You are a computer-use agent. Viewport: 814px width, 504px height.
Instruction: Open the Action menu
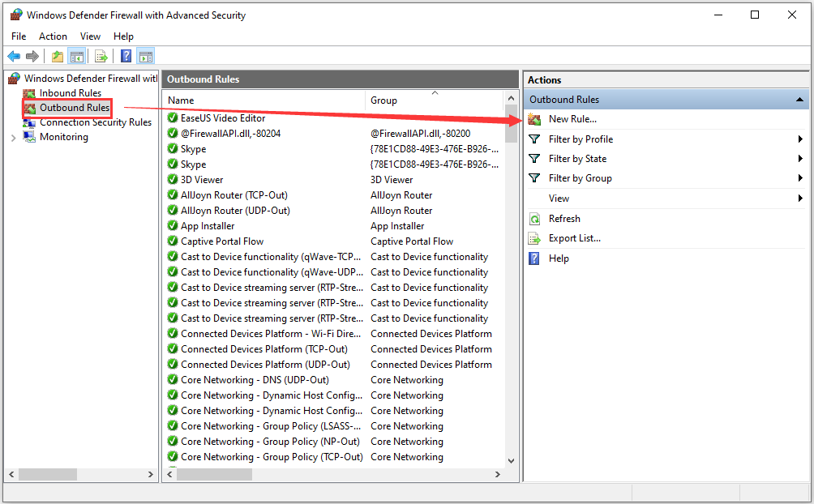pyautogui.click(x=53, y=36)
